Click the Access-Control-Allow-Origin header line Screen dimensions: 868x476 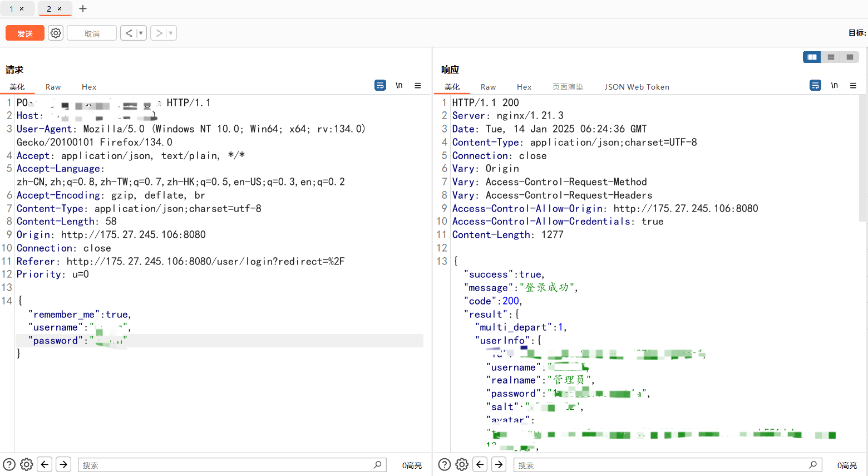coord(605,209)
